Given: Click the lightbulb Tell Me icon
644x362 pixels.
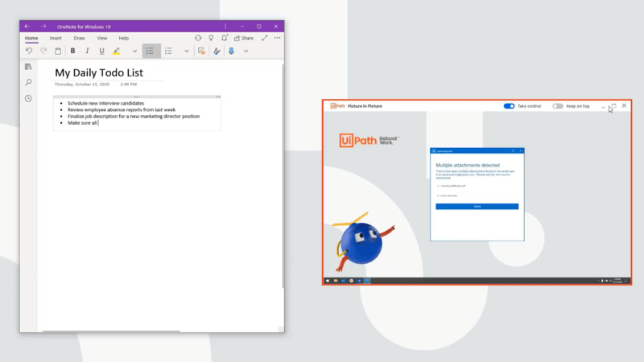Looking at the screenshot, I should pos(211,38).
